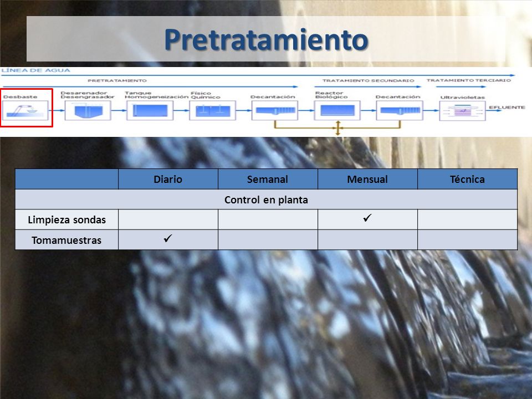The width and height of the screenshot is (532, 399).
Task: Select the Semanal column header
Action: tap(268, 179)
